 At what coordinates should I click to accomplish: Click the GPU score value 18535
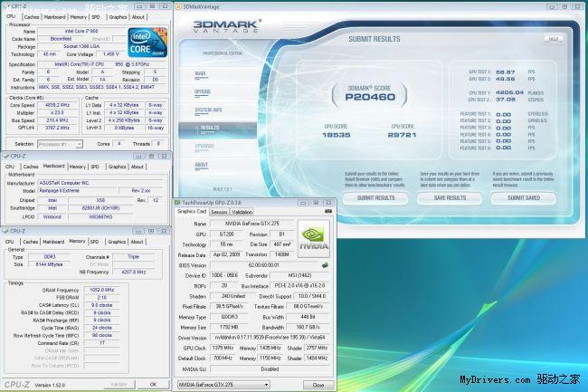337,135
